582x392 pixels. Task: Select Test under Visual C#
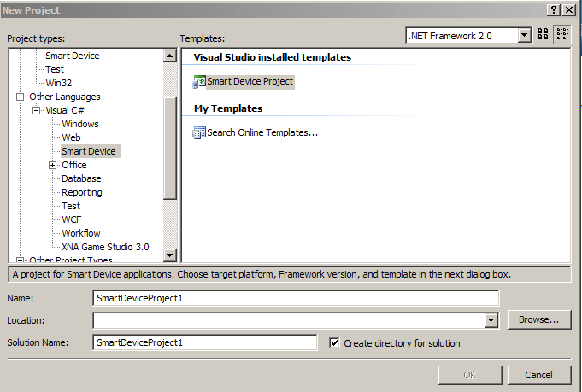pos(71,206)
